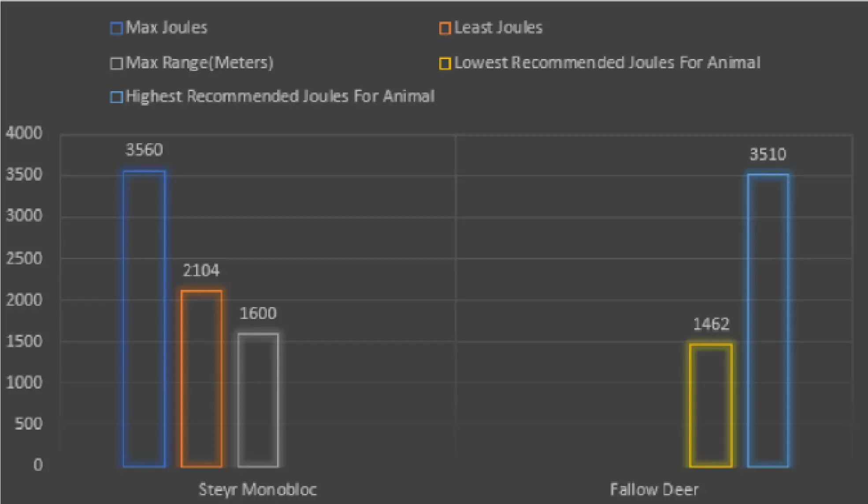
Task: Select the 3560 data label
Action: point(144,150)
